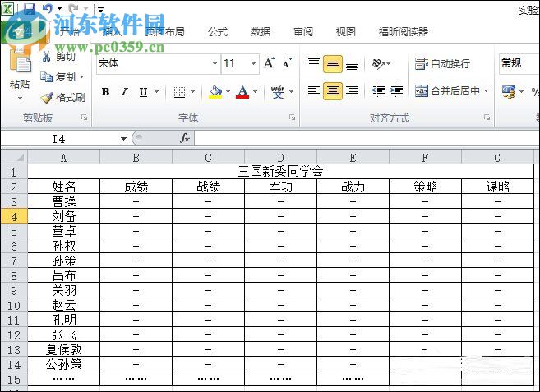This screenshot has width=540, height=392.
Task: Select column F header
Action: pos(425,158)
